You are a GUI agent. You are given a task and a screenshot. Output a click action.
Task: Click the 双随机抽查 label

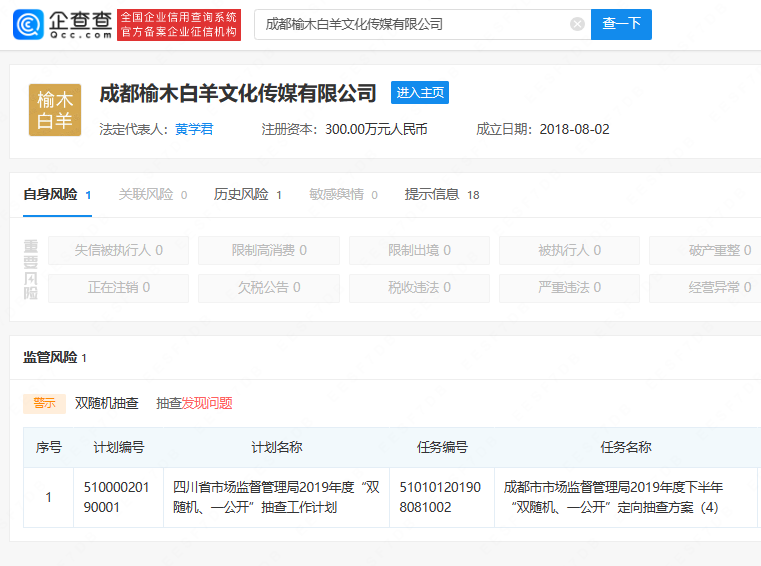[x=107, y=403]
